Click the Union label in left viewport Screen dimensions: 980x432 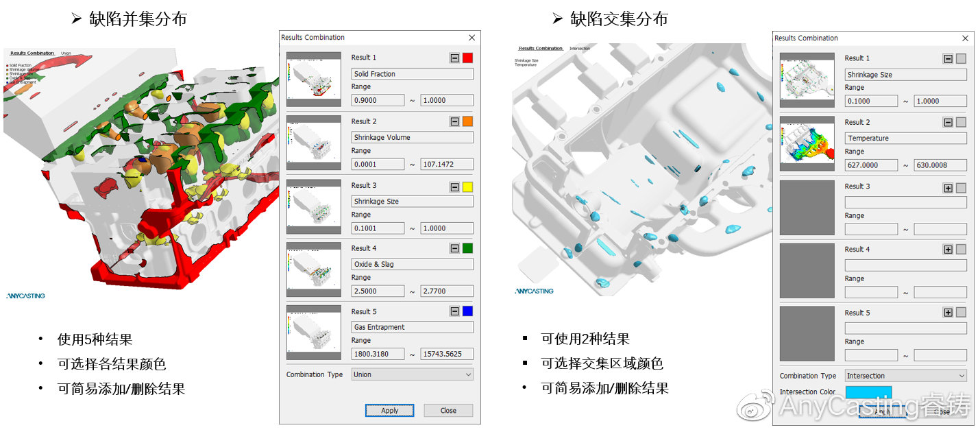pyautogui.click(x=66, y=53)
